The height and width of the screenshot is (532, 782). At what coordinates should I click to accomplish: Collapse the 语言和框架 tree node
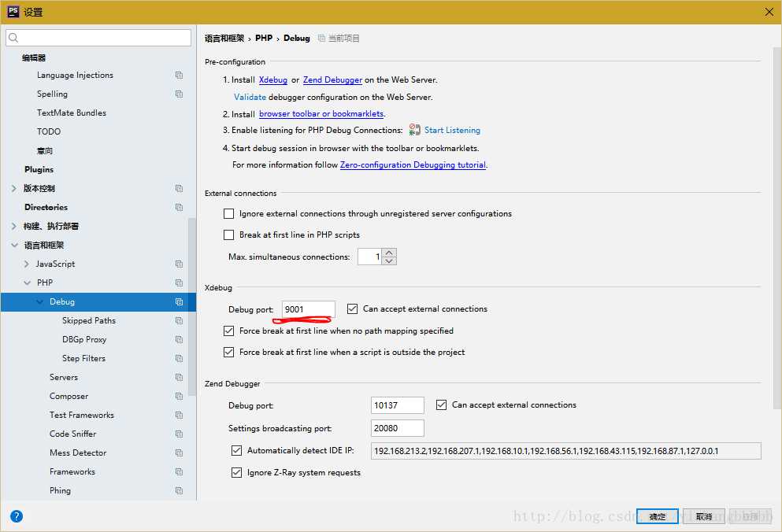click(x=14, y=246)
